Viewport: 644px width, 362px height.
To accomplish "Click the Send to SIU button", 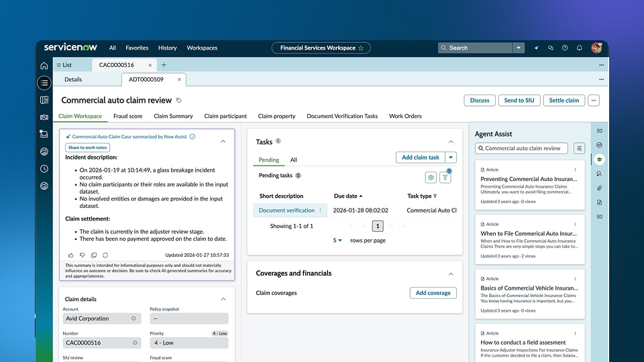I will click(519, 101).
